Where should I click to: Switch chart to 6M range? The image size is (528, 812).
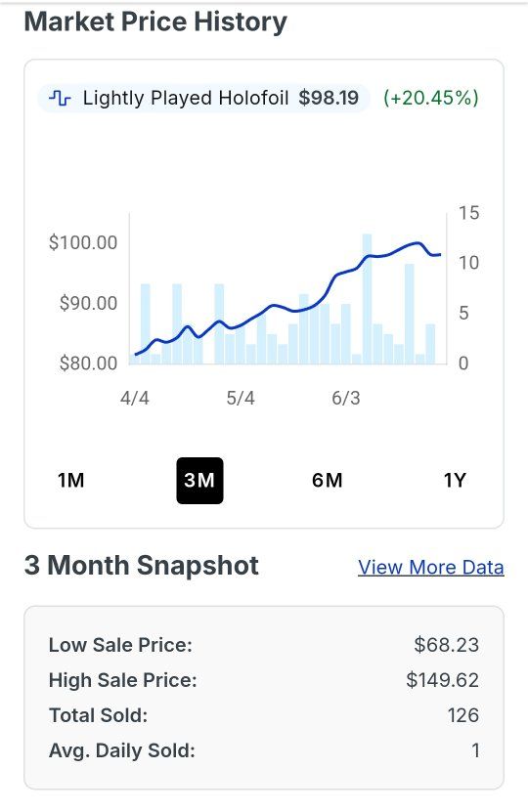pos(327,481)
